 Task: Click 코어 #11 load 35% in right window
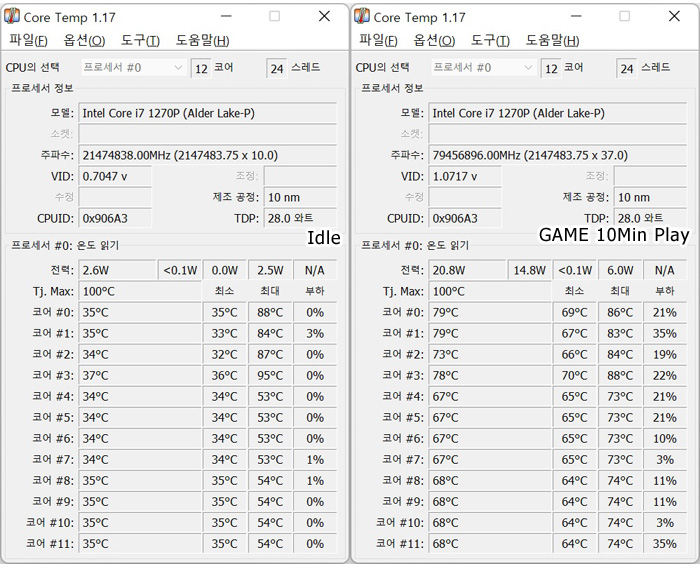[x=665, y=544]
